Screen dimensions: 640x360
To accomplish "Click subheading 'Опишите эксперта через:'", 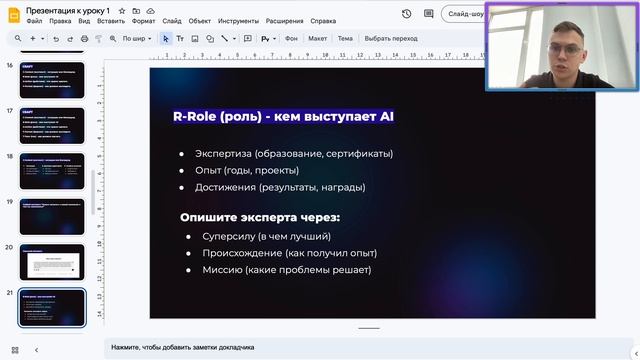I will (x=260, y=218).
